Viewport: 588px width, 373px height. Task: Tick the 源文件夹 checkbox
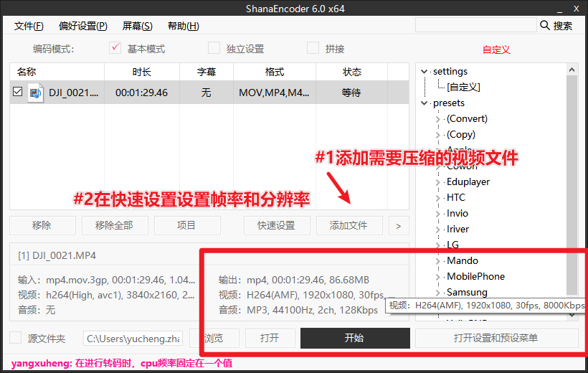click(x=15, y=338)
